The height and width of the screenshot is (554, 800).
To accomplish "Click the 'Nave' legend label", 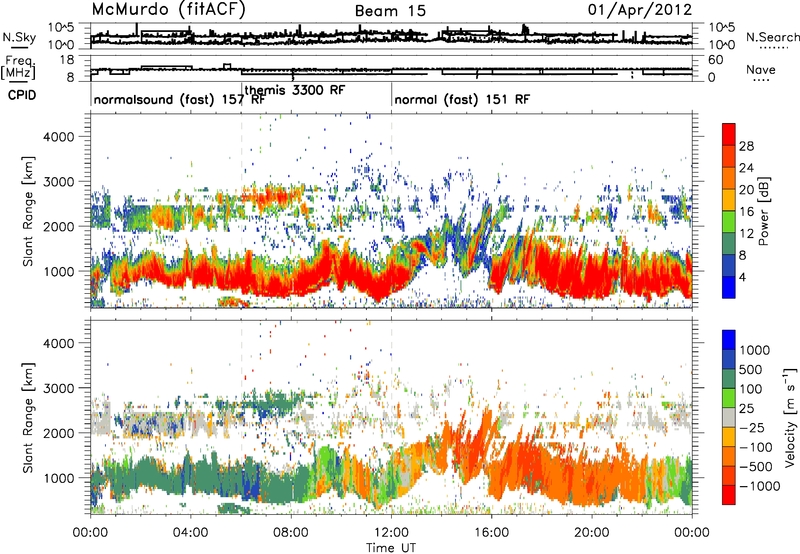I will click(761, 70).
